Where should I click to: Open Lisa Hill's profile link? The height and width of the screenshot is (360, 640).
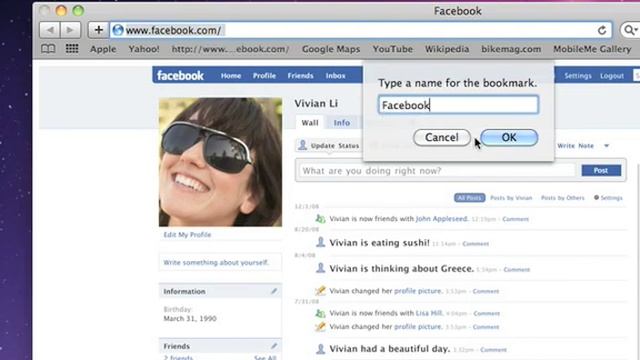[429, 313]
